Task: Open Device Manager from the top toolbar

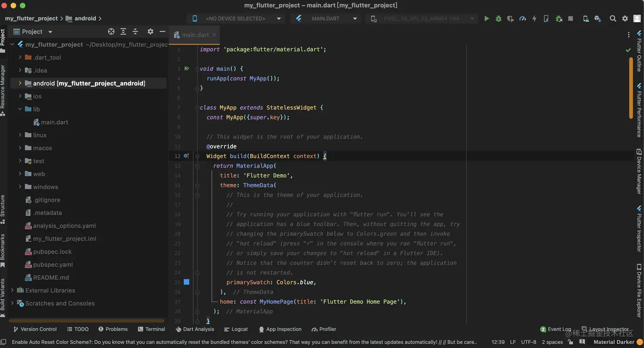Action: coord(586,19)
